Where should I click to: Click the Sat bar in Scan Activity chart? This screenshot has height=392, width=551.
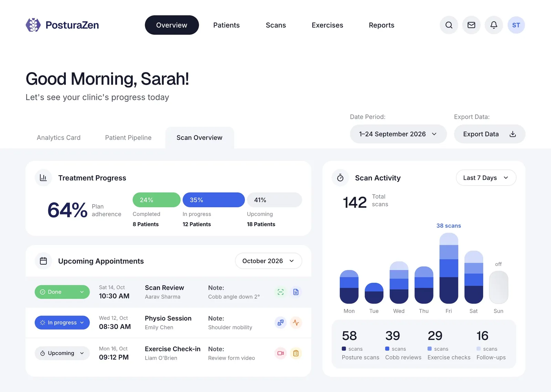click(474, 277)
